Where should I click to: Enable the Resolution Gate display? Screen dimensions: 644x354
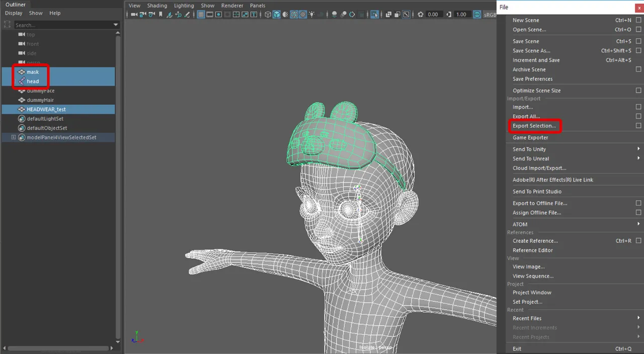pyautogui.click(x=218, y=14)
